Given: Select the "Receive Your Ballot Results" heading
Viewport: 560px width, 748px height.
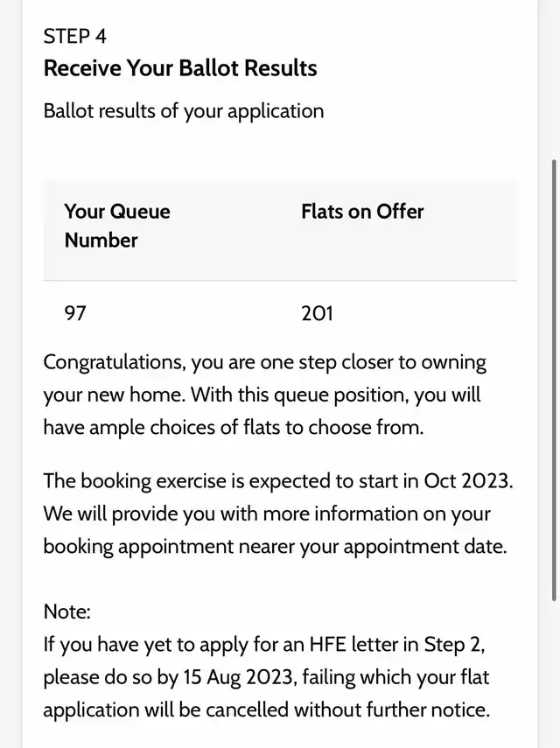Looking at the screenshot, I should [180, 68].
